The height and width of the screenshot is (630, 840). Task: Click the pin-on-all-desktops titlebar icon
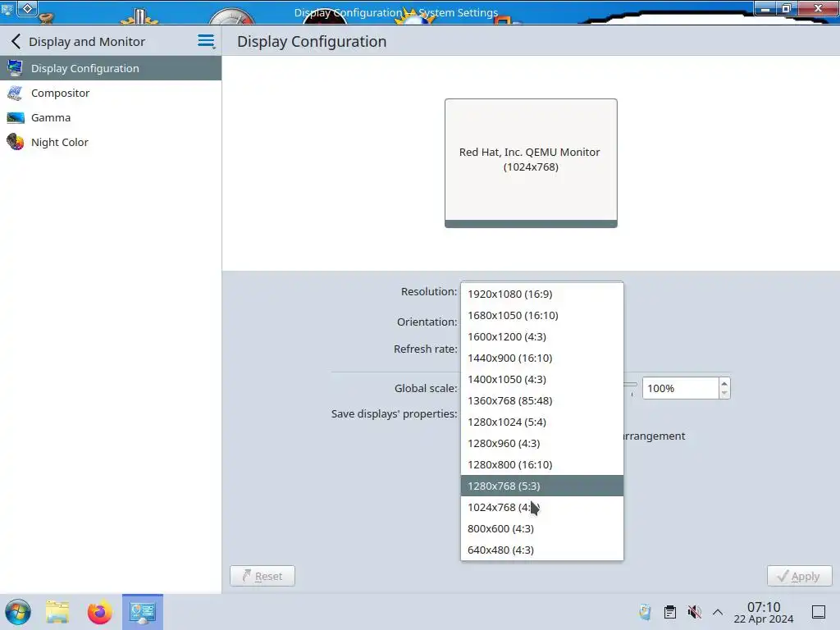click(27, 8)
